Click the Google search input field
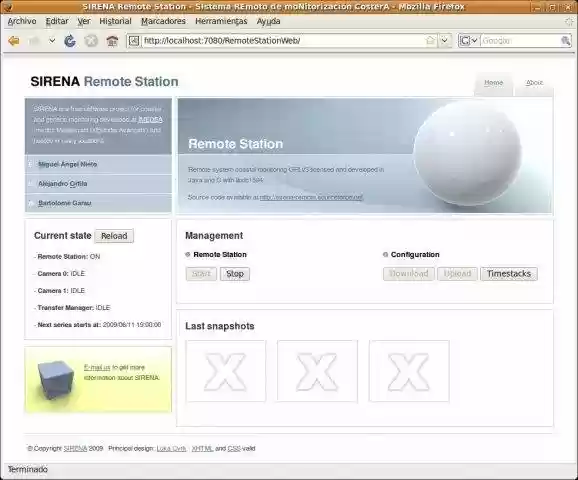The width and height of the screenshot is (578, 480). pos(520,41)
